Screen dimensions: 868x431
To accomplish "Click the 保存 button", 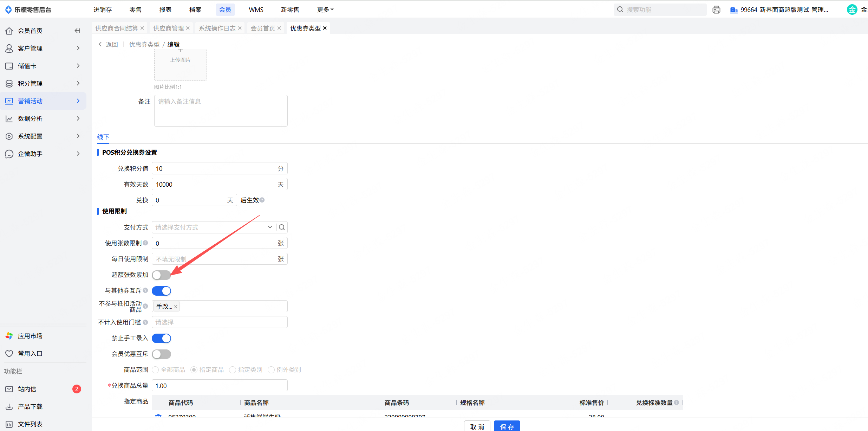I will coord(507,426).
